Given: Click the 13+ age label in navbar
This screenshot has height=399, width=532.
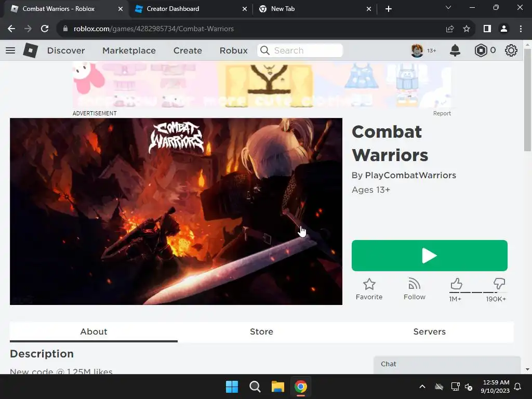Looking at the screenshot, I should tap(432, 50).
